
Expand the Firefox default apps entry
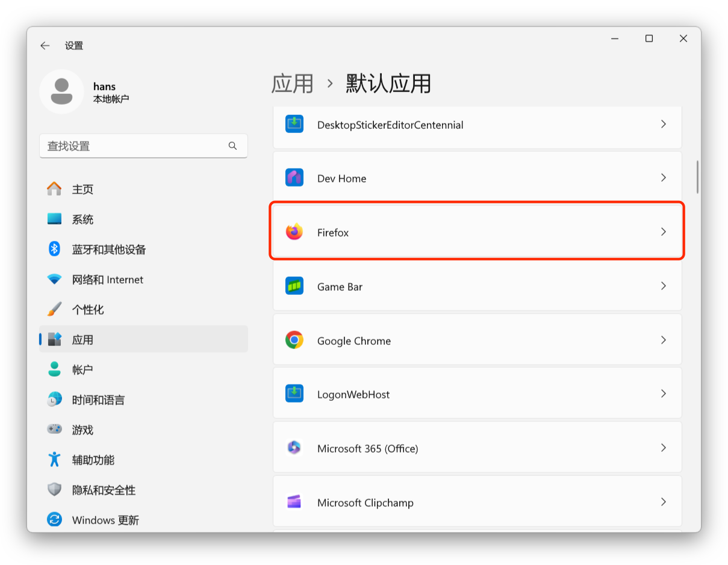pyautogui.click(x=664, y=231)
